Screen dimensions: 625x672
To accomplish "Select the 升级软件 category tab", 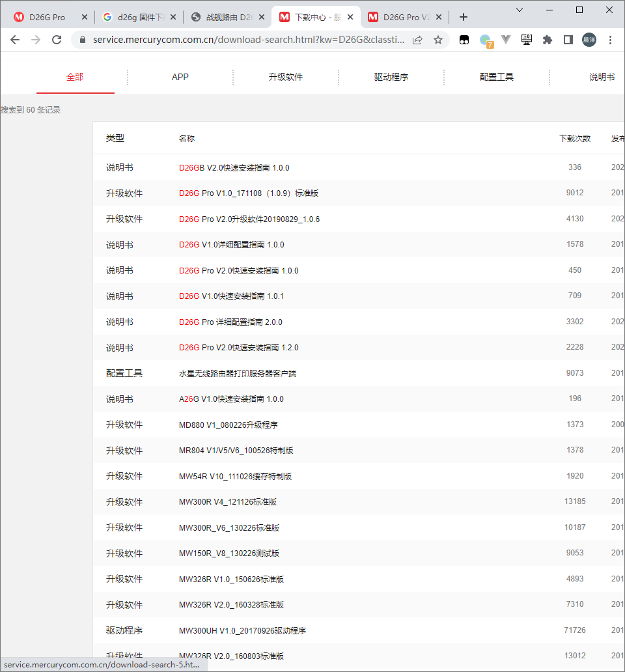I will click(285, 77).
